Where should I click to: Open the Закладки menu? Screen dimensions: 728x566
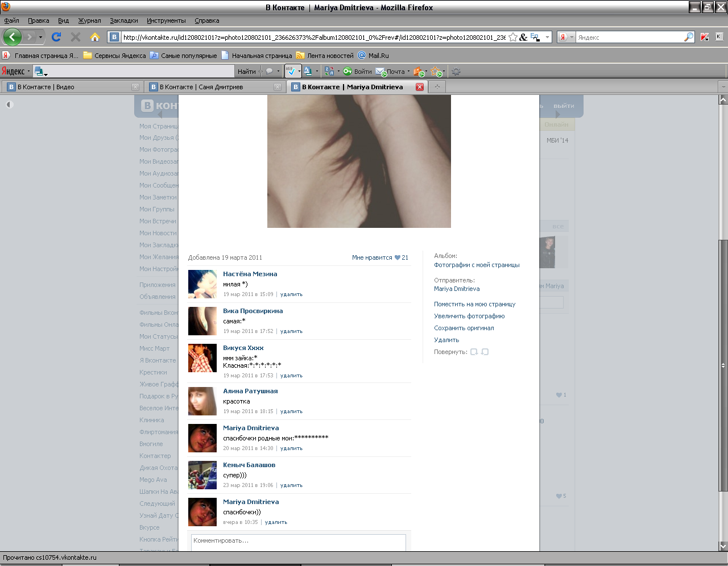pyautogui.click(x=123, y=20)
